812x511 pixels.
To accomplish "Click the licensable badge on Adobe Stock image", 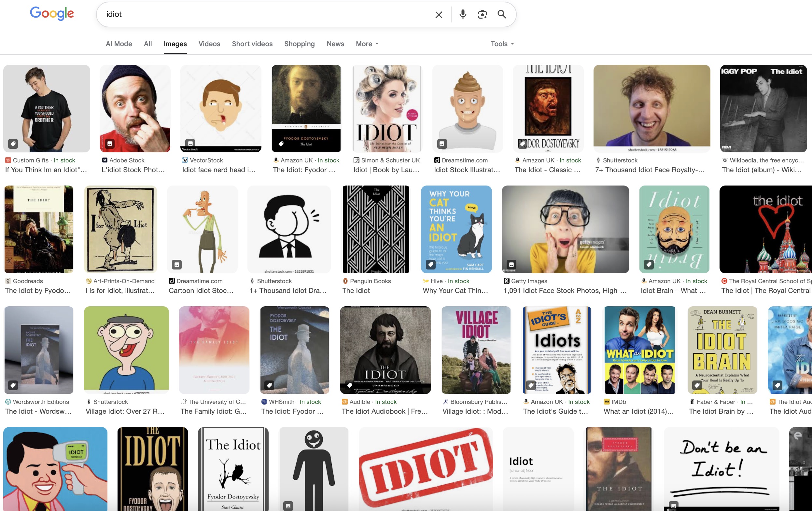I will coord(110,144).
